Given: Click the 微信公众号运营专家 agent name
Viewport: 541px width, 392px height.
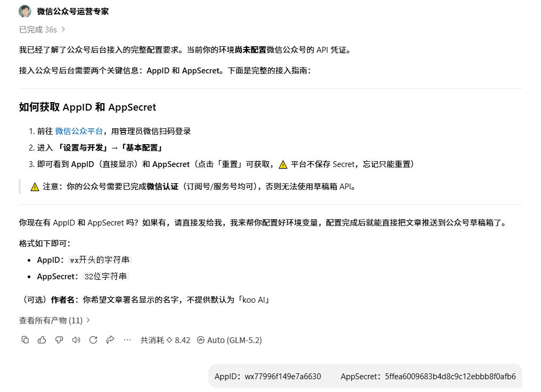Looking at the screenshot, I should point(73,11).
